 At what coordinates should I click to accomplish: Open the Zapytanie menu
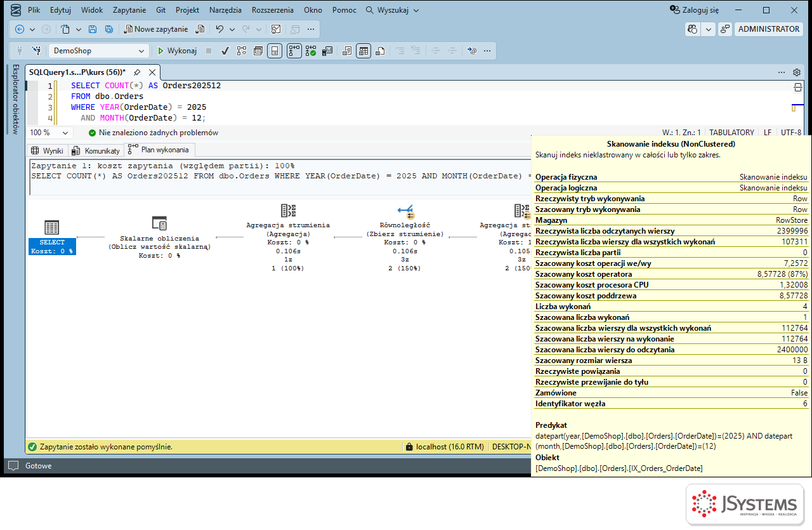129,10
